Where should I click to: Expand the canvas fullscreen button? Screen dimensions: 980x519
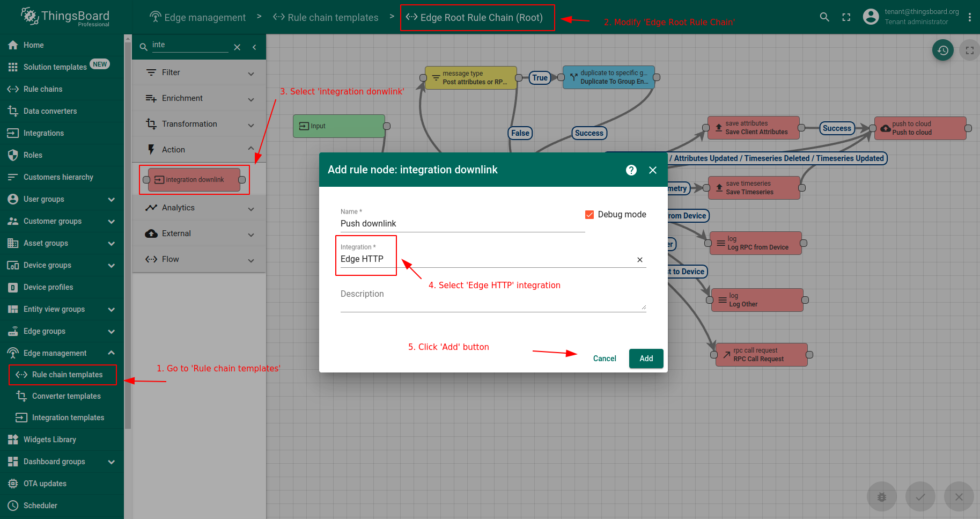pyautogui.click(x=969, y=50)
